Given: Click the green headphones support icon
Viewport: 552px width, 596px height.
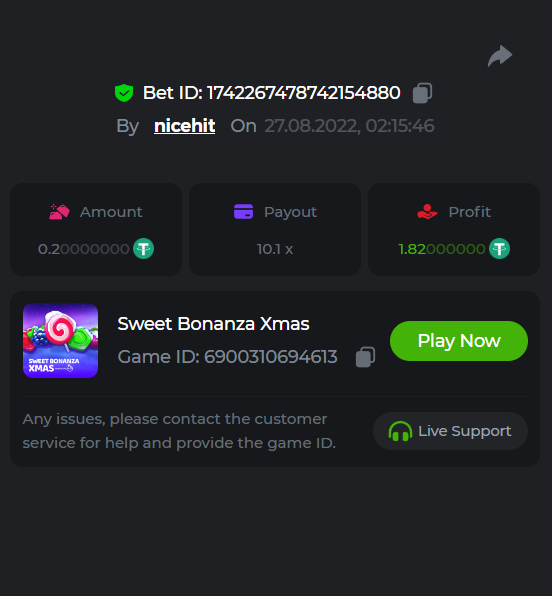Looking at the screenshot, I should [400, 431].
